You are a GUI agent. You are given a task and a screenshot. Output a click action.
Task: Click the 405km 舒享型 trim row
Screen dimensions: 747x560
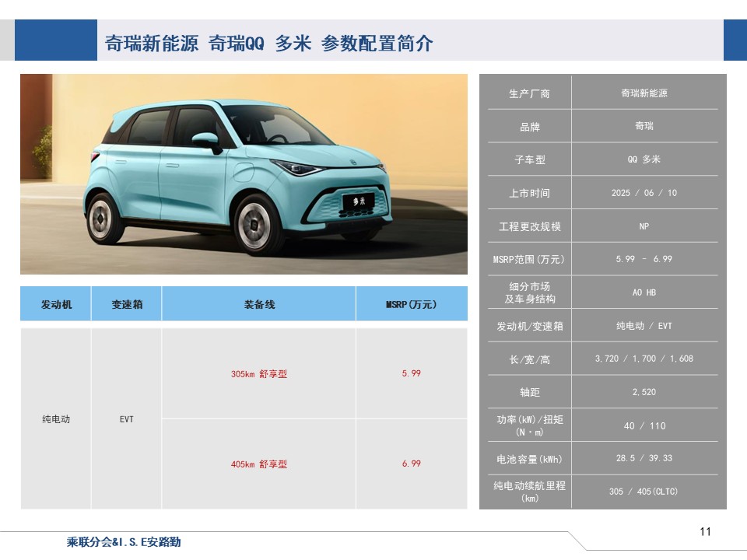[x=259, y=464]
